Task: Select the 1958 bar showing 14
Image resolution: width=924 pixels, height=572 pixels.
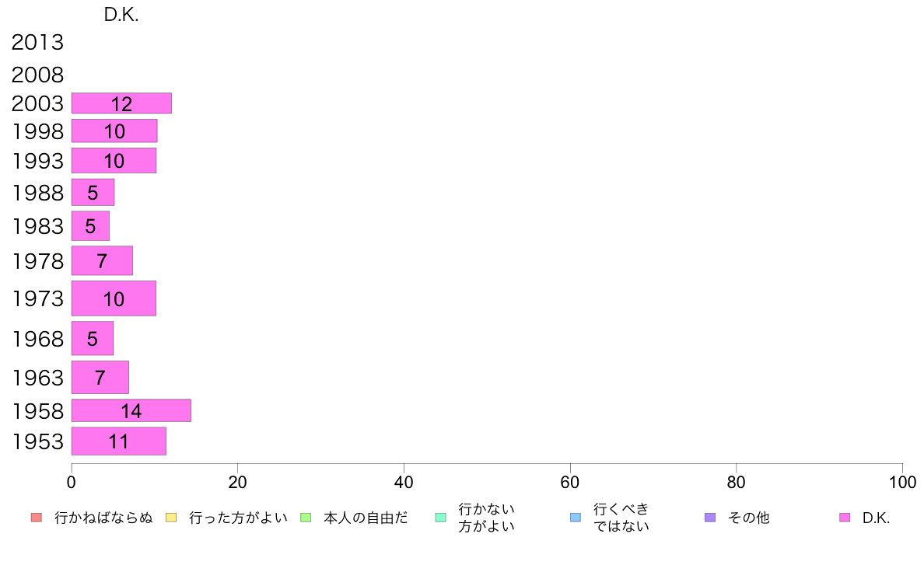Action: point(131,410)
